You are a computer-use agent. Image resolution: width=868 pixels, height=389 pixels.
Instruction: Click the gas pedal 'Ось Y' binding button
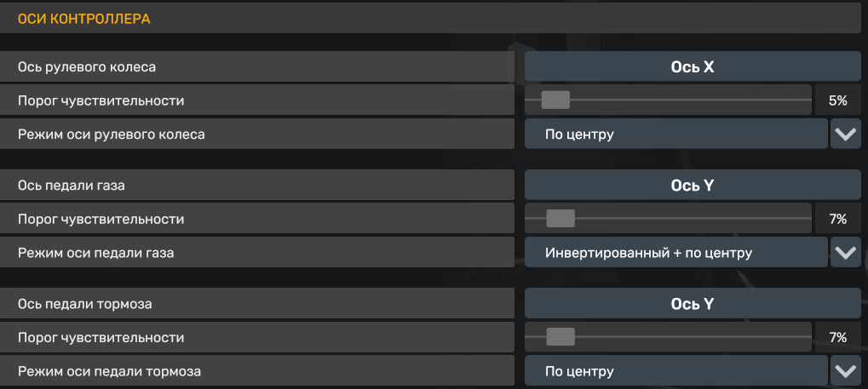click(x=693, y=186)
